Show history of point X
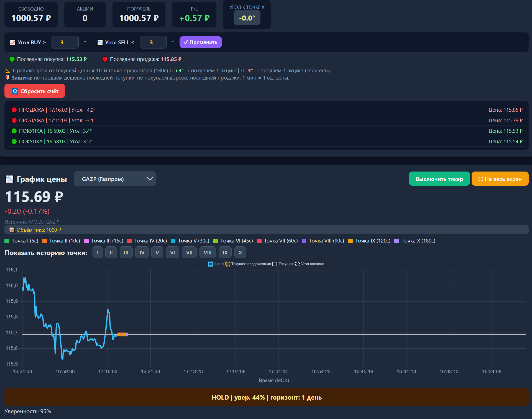Image resolution: width=532 pixels, height=419 pixels. pyautogui.click(x=240, y=252)
